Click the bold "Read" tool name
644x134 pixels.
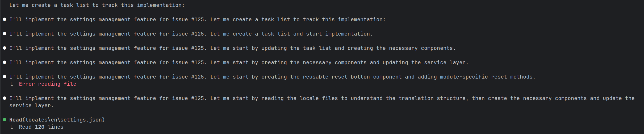click(16, 120)
